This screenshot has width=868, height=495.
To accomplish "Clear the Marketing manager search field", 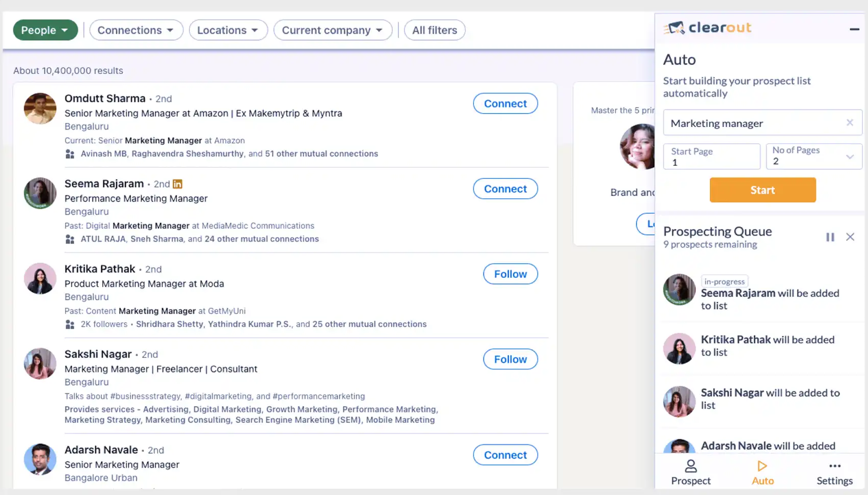I will click(x=850, y=123).
